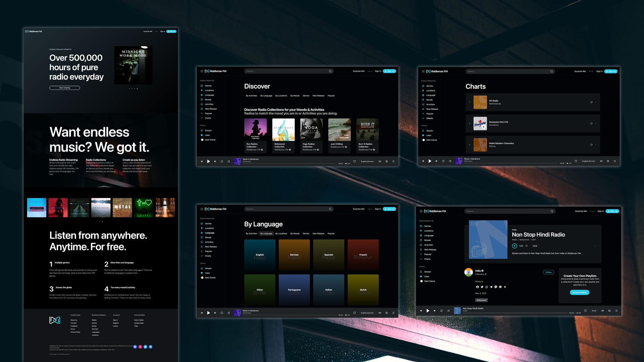Screen dimensions: 644x362
Task: Open kebab menu on Non Stop Hindi Radio card
Action: tap(595, 246)
